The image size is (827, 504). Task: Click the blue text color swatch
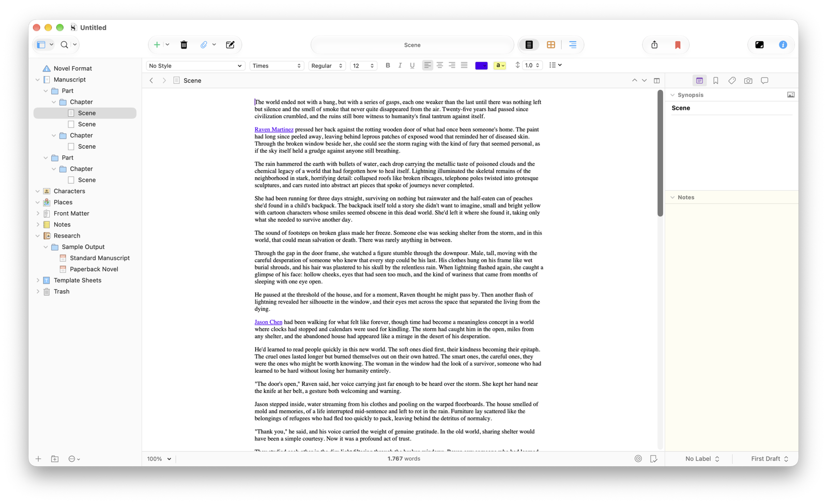tap(481, 66)
